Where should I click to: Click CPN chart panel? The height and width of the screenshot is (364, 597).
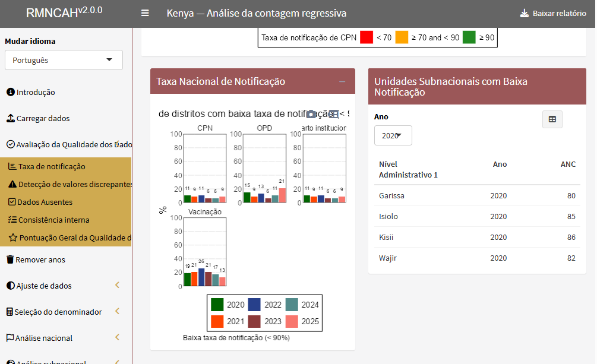click(x=205, y=168)
